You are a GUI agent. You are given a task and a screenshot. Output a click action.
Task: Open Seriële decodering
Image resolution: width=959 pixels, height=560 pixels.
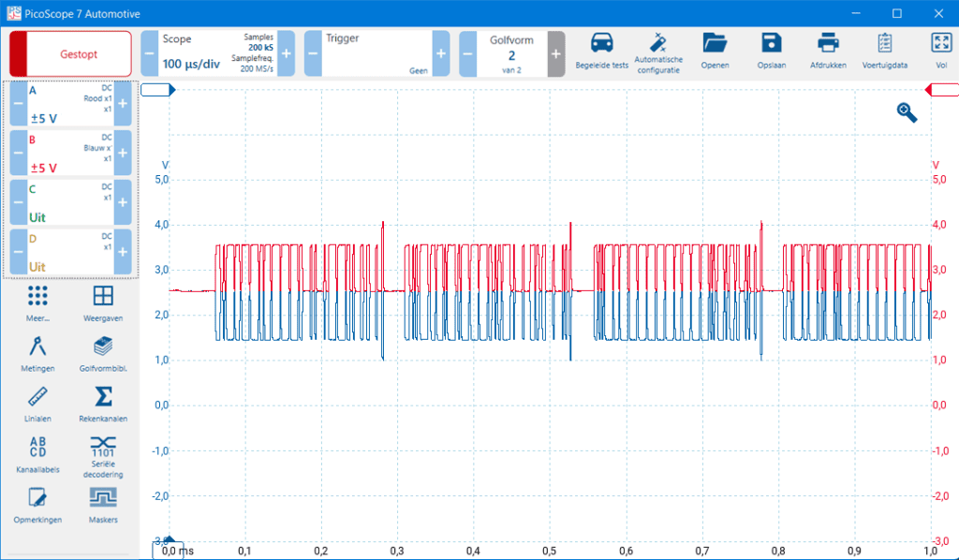(103, 456)
